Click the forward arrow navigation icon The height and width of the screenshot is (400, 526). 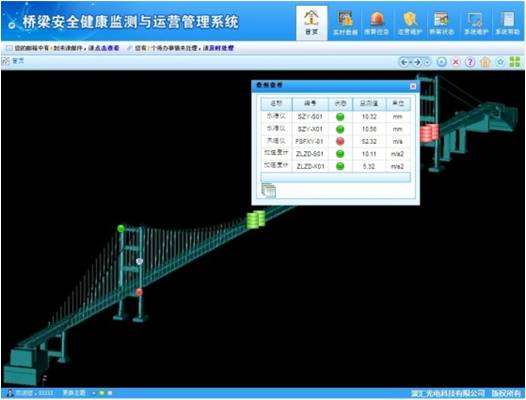pos(417,62)
